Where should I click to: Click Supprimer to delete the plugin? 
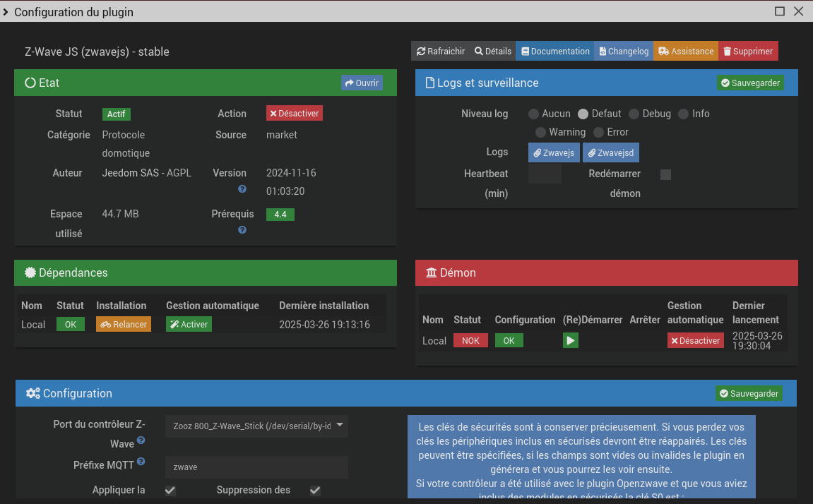point(748,52)
